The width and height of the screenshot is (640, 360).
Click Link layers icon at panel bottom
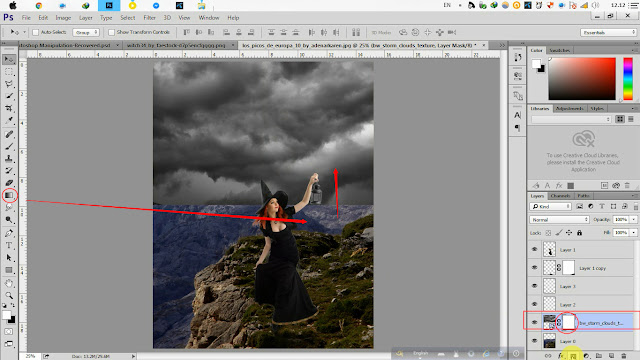pyautogui.click(x=548, y=356)
